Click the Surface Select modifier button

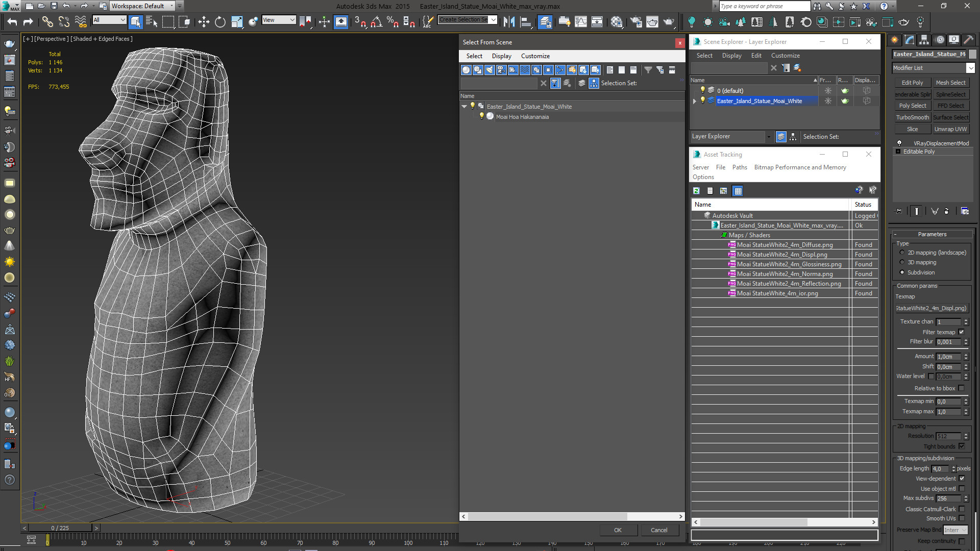click(950, 117)
